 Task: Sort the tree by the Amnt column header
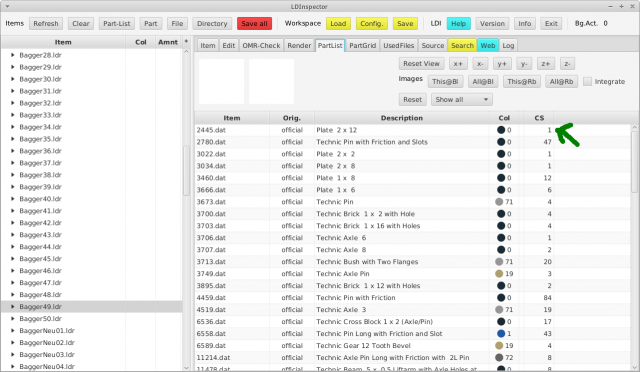click(168, 42)
